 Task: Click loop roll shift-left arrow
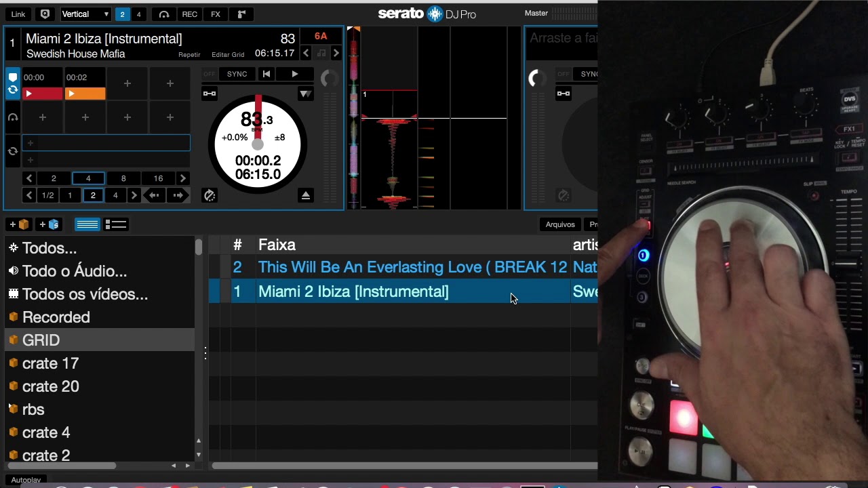tap(154, 195)
